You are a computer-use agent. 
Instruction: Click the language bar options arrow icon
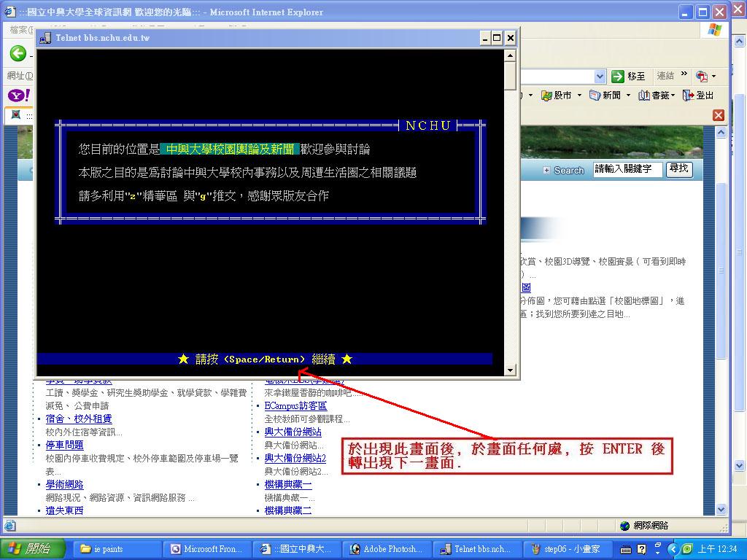coord(658,553)
